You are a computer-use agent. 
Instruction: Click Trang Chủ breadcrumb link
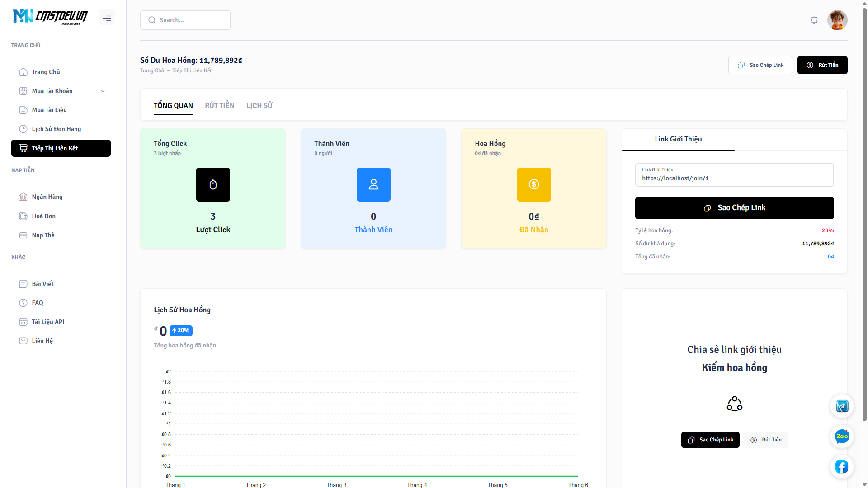click(x=152, y=70)
